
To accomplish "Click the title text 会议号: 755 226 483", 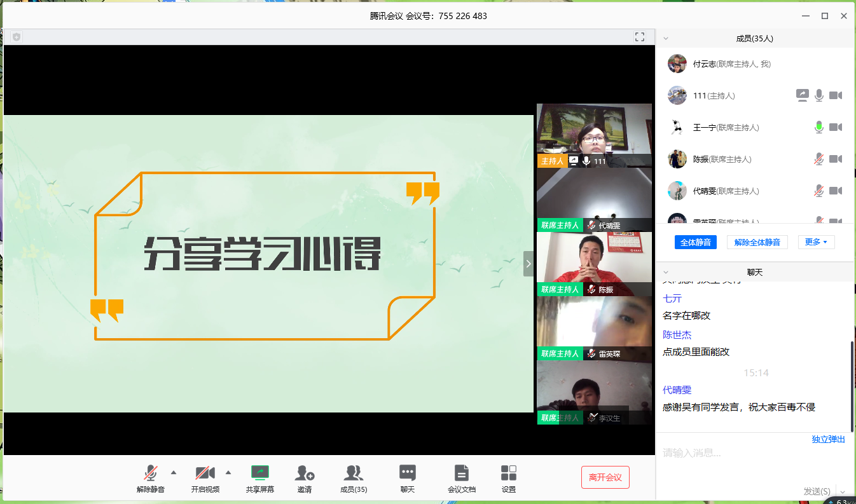I will (x=446, y=16).
